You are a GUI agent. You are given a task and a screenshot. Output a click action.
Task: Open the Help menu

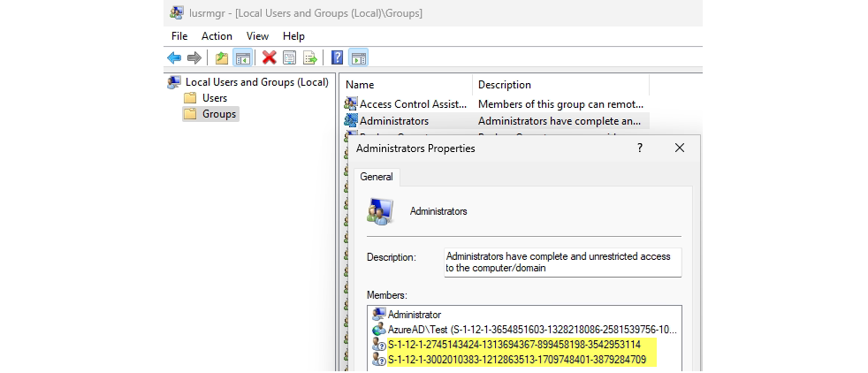pos(293,36)
